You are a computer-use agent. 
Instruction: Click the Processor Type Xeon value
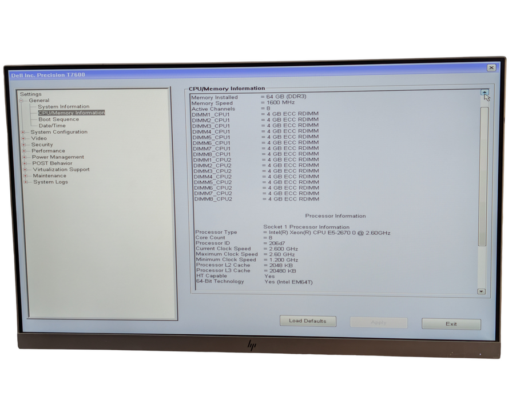329,233
